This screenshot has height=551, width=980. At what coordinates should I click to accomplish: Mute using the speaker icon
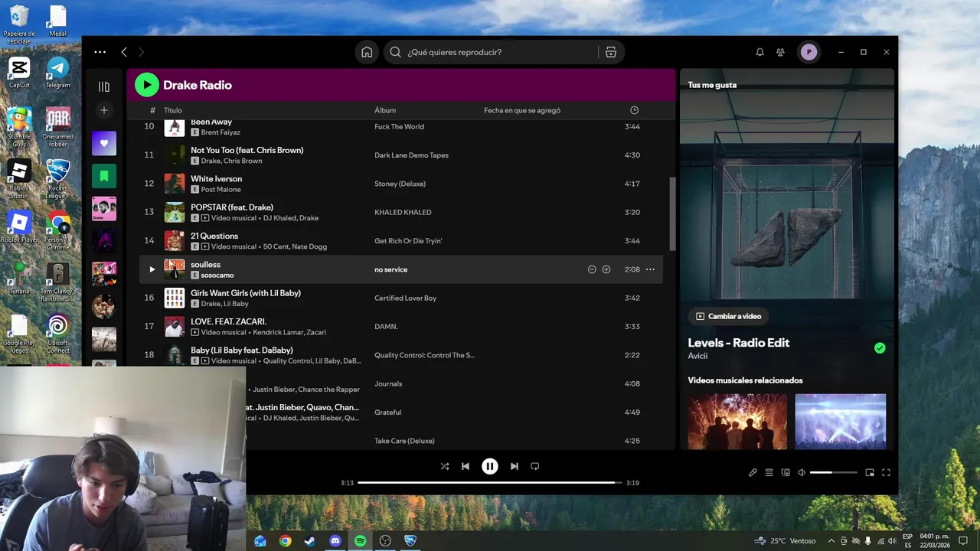pos(802,473)
